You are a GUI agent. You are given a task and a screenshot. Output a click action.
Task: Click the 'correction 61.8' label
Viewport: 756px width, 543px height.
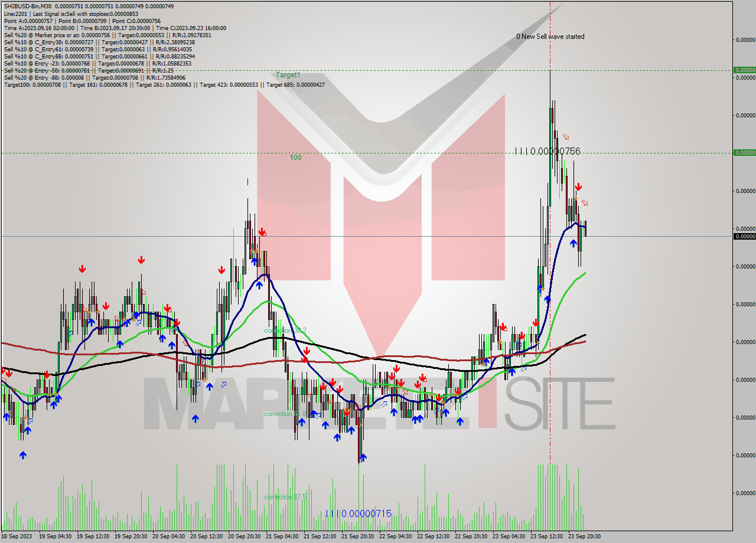click(x=285, y=414)
